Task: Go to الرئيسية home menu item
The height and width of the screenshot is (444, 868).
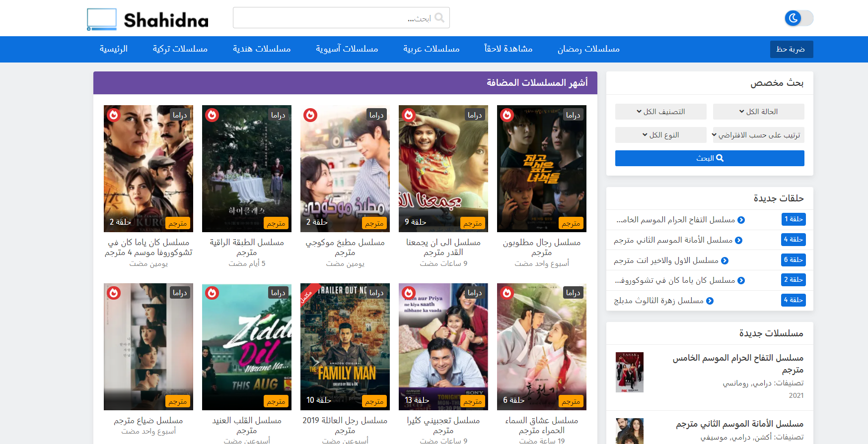Action: tap(114, 49)
